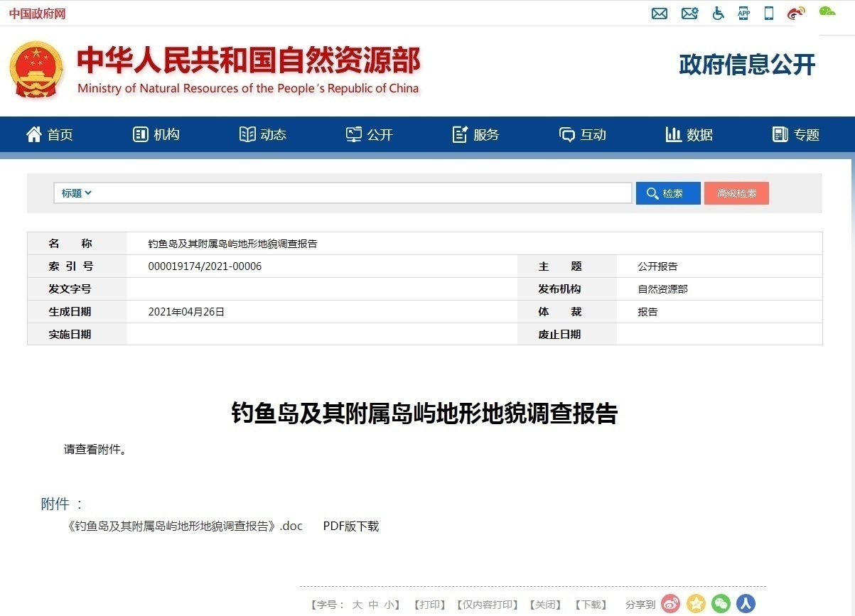Share to Weibo via bottom red icon
Viewport: 855px width, 616px height.
click(x=671, y=604)
